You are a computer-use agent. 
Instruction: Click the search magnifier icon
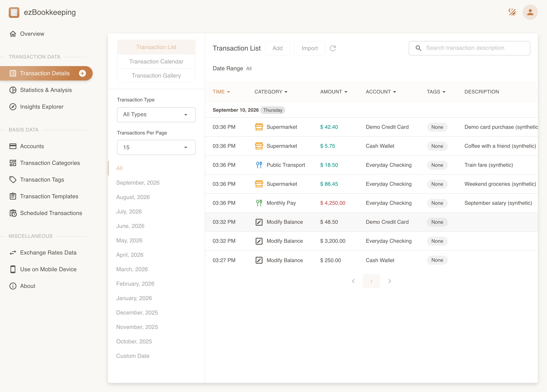tap(418, 48)
